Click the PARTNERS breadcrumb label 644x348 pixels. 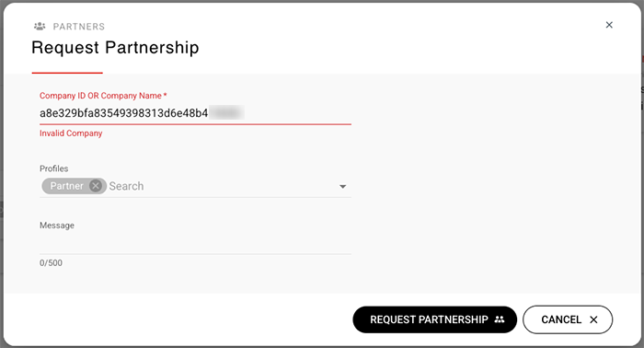[x=79, y=27]
